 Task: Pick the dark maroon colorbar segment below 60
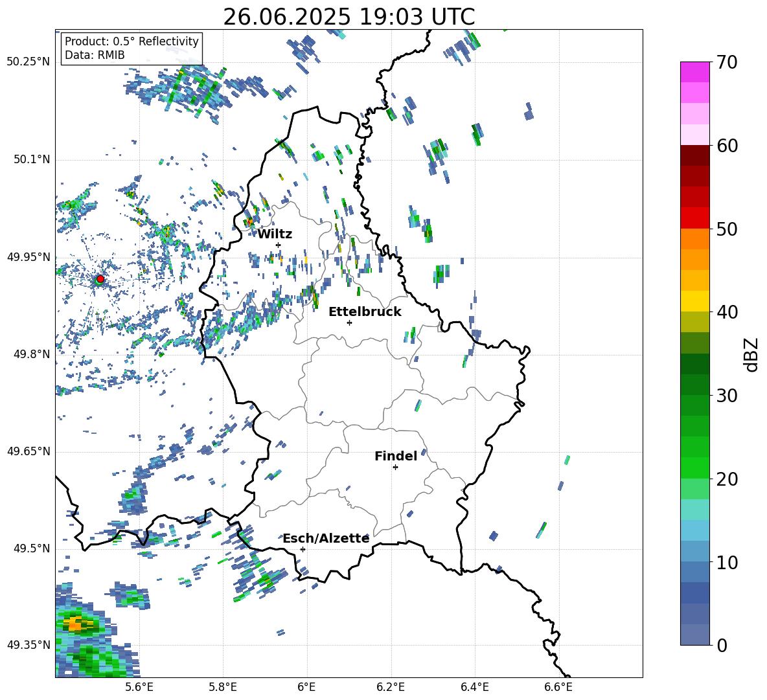[694, 155]
